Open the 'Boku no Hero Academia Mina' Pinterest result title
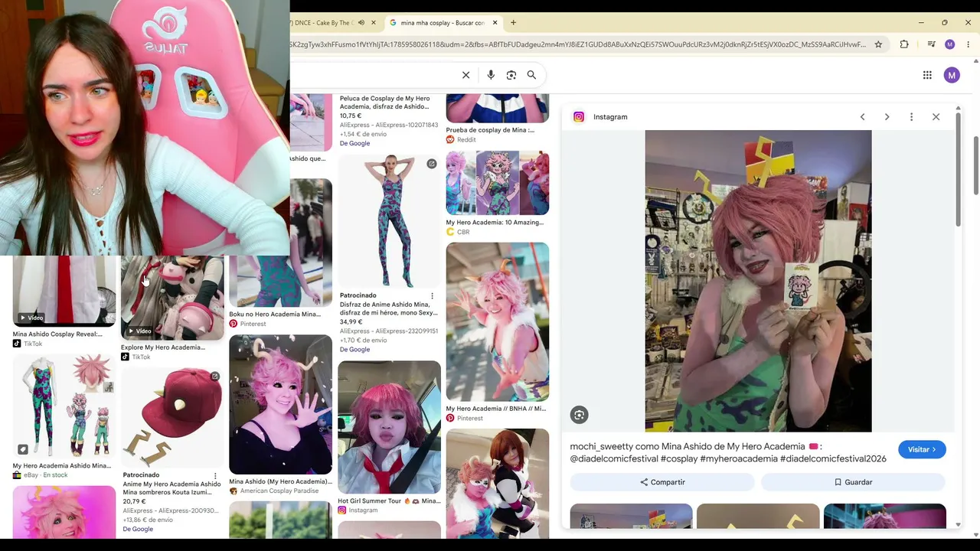The width and height of the screenshot is (980, 551). (x=275, y=315)
